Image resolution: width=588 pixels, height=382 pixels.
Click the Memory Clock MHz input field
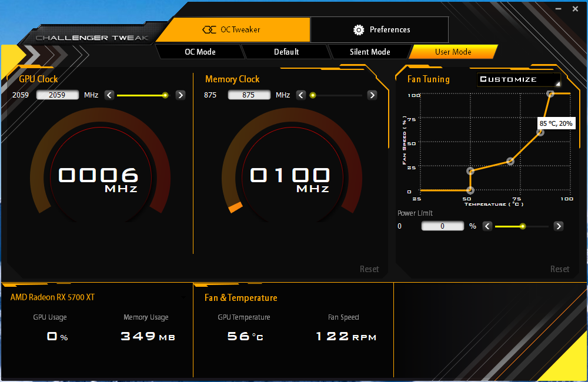[249, 95]
